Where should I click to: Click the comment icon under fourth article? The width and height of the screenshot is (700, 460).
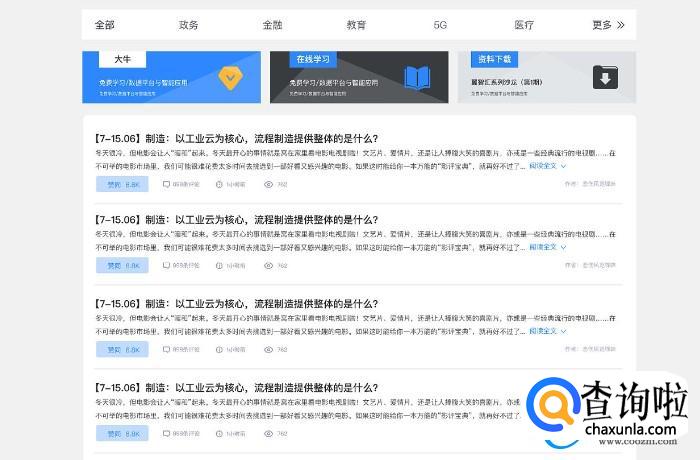[x=166, y=434]
